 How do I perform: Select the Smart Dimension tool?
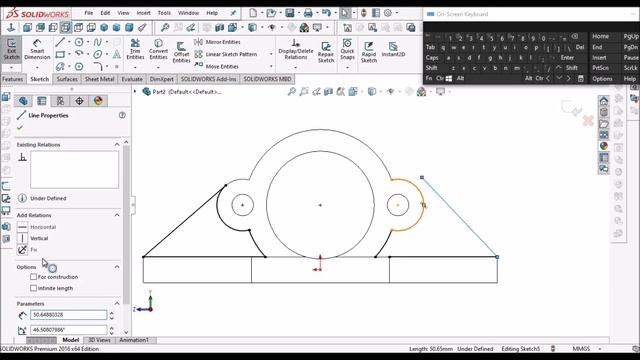coord(37,50)
